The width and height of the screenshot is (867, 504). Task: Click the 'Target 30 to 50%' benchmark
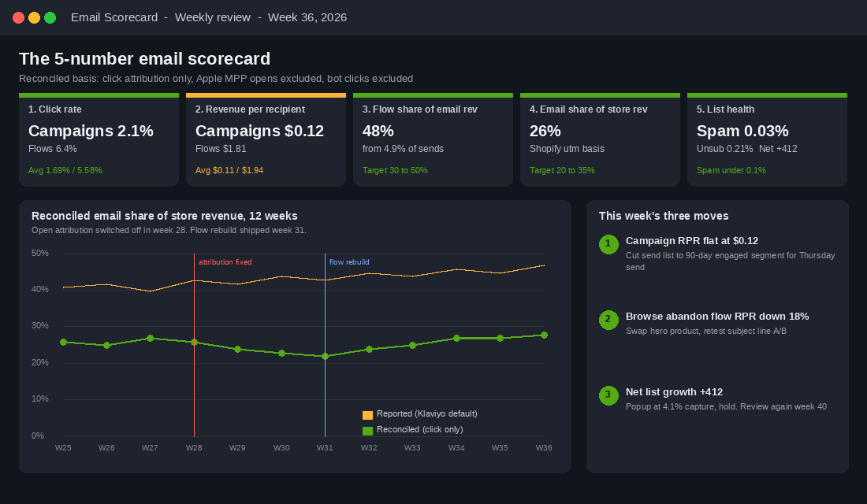pos(395,170)
